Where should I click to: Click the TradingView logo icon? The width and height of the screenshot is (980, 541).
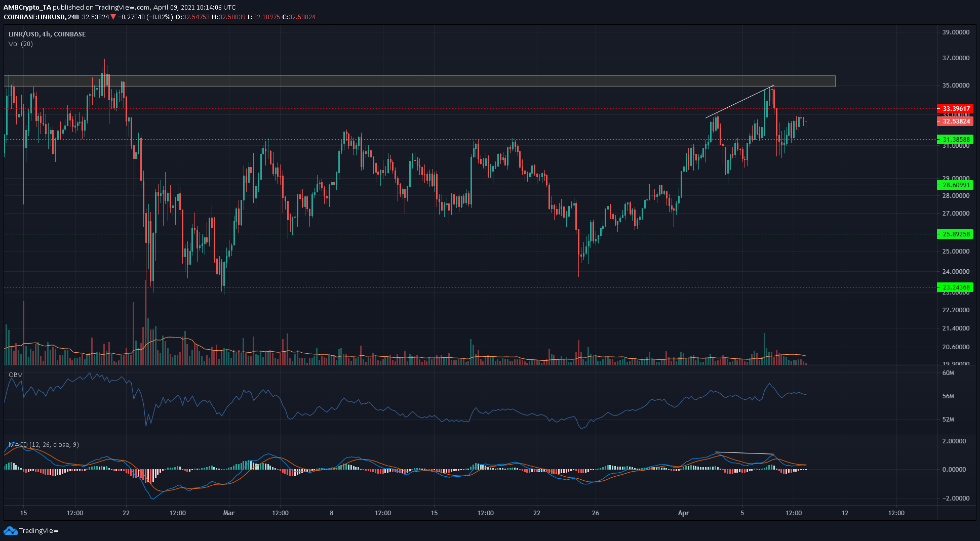pos(10,530)
